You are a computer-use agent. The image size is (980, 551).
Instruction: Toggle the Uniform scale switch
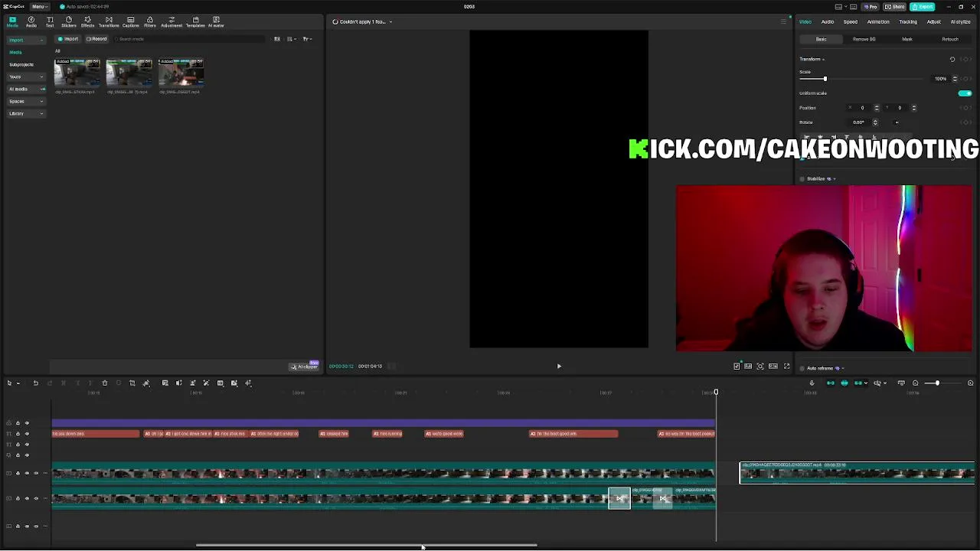pos(965,93)
